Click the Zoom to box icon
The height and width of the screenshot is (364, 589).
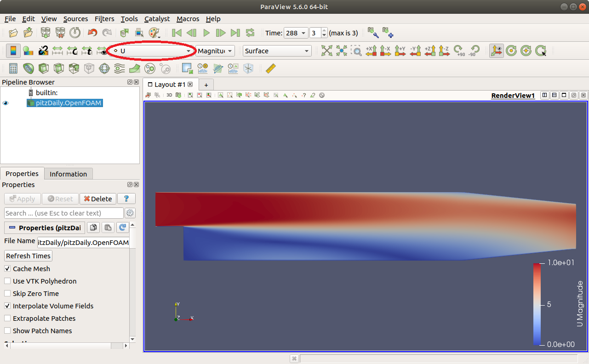[x=356, y=51]
